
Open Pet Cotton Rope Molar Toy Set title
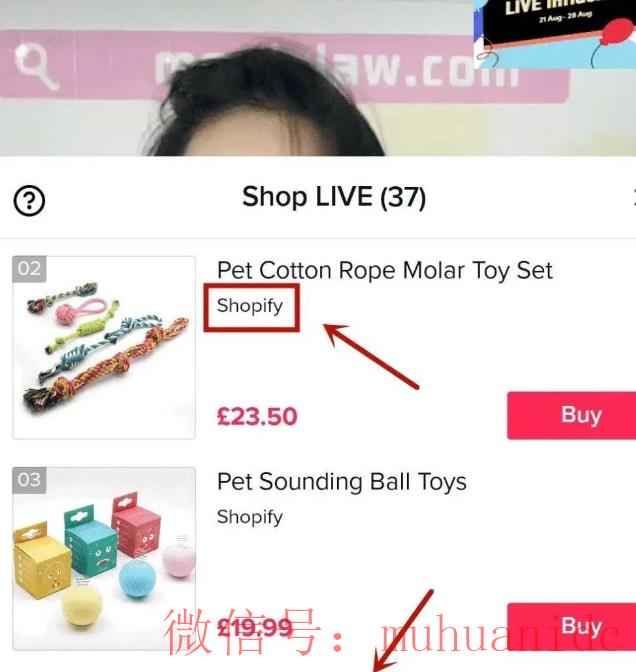384,271
